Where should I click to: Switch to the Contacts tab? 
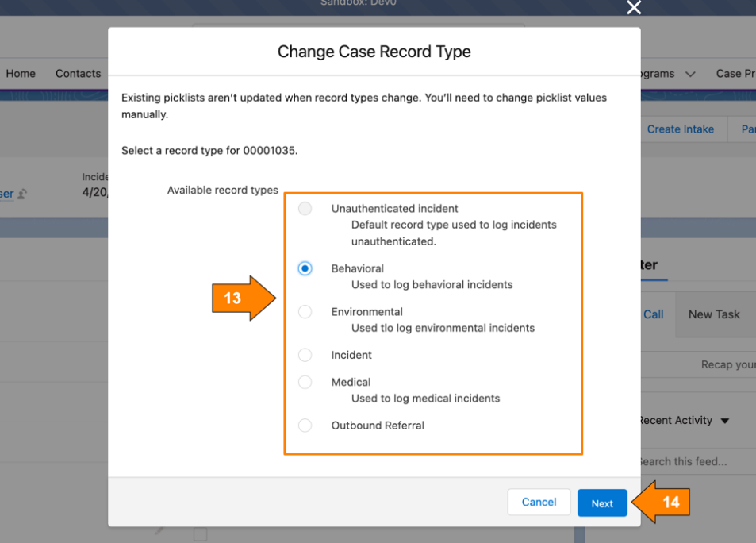[x=78, y=73]
